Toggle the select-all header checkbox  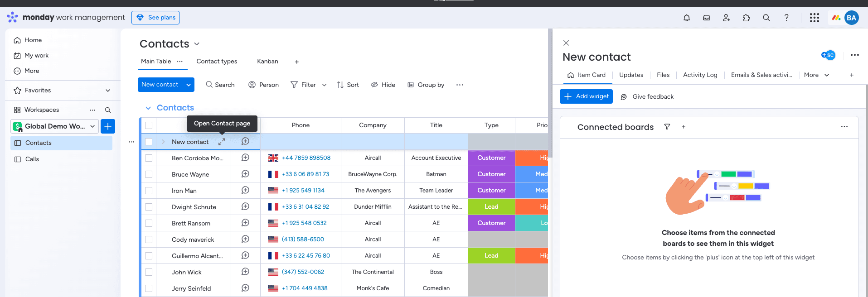click(x=149, y=125)
